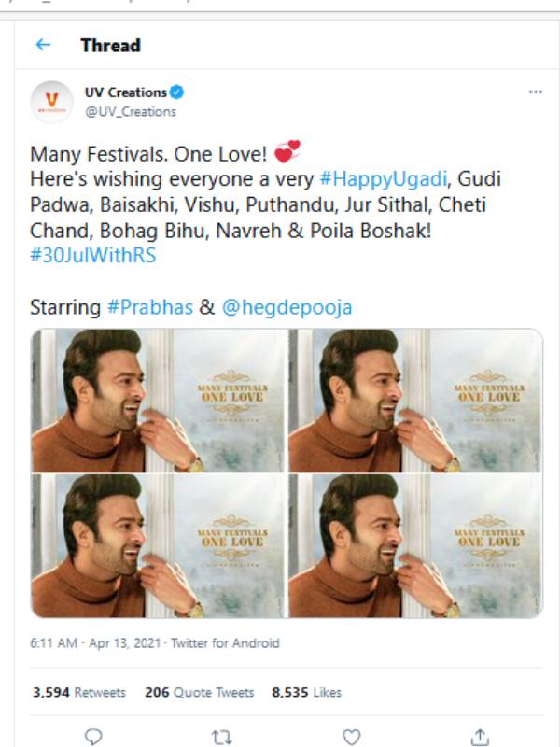Show the 206 Quote Tweets list
Image resolution: width=560 pixels, height=747 pixels.
tap(199, 692)
